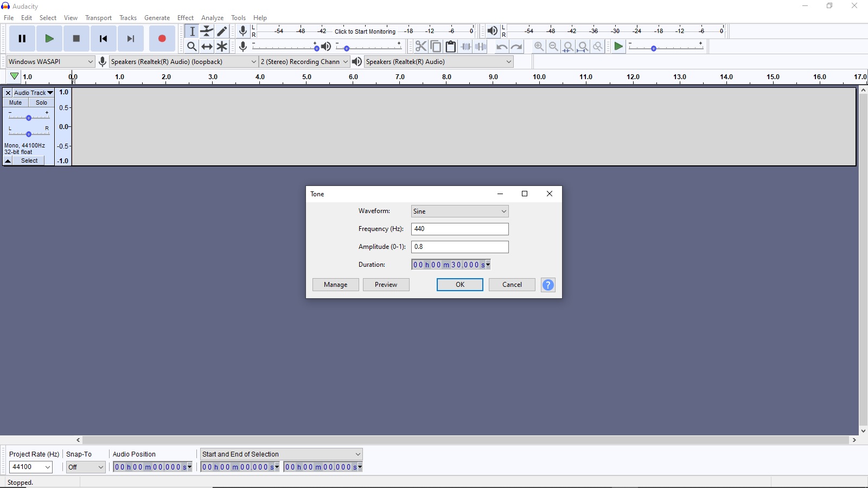This screenshot has width=868, height=488.
Task: Click the Skip to Start button
Action: [x=103, y=38]
